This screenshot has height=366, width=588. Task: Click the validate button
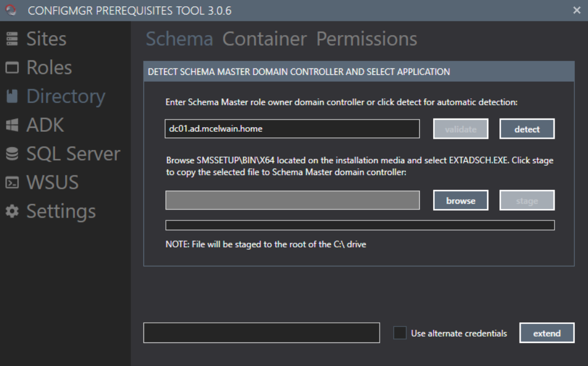461,129
